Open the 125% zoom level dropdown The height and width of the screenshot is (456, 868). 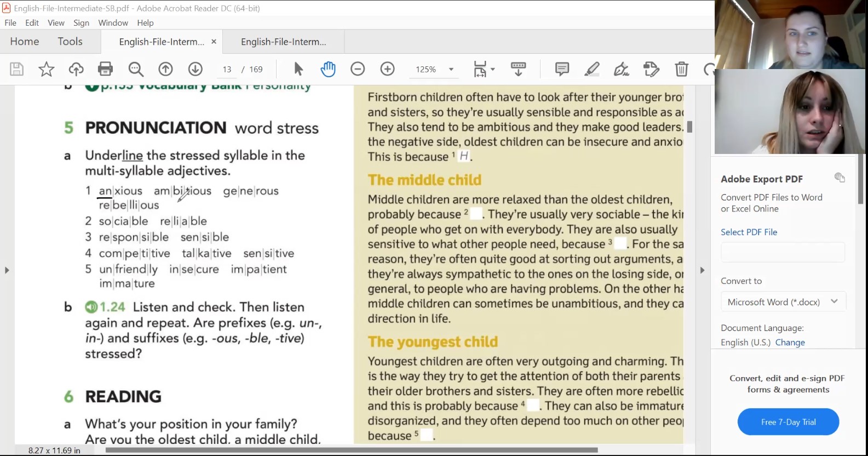click(x=451, y=70)
